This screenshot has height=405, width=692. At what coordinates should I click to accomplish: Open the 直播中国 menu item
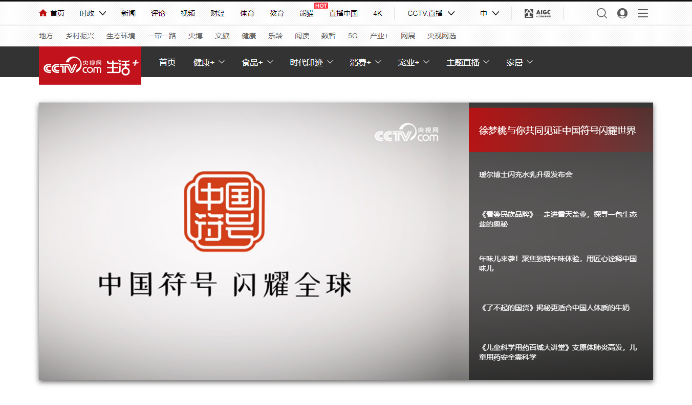343,13
